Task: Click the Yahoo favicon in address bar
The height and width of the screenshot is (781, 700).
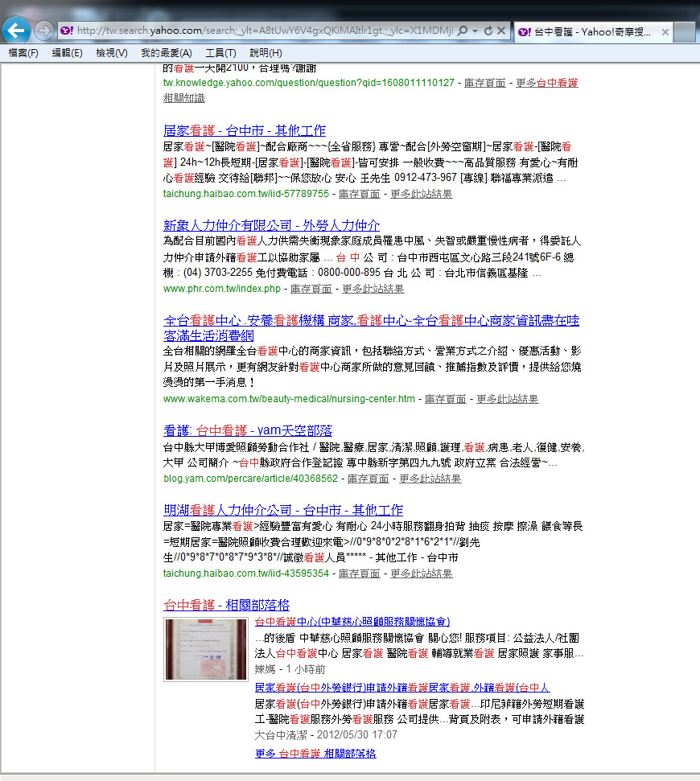Action: (x=66, y=31)
